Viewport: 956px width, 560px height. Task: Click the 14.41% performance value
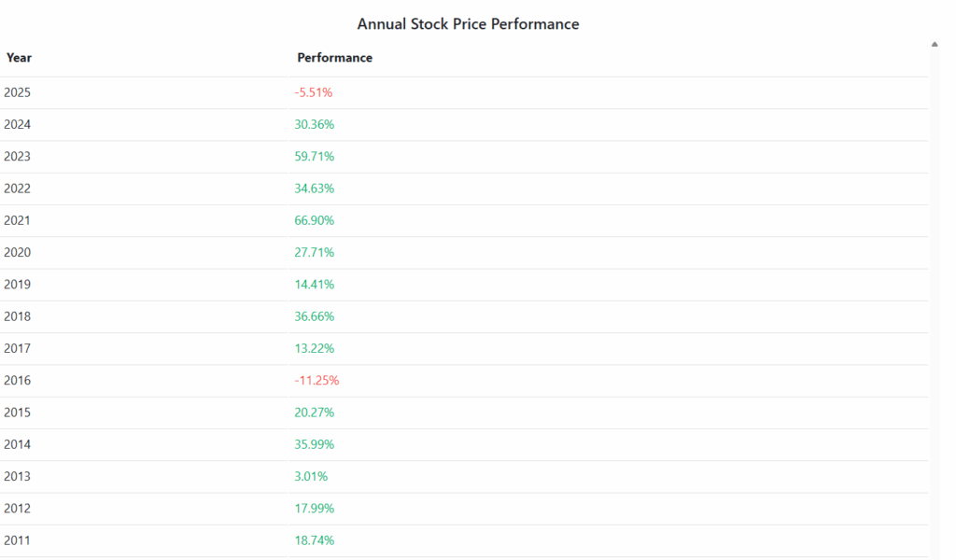314,285
